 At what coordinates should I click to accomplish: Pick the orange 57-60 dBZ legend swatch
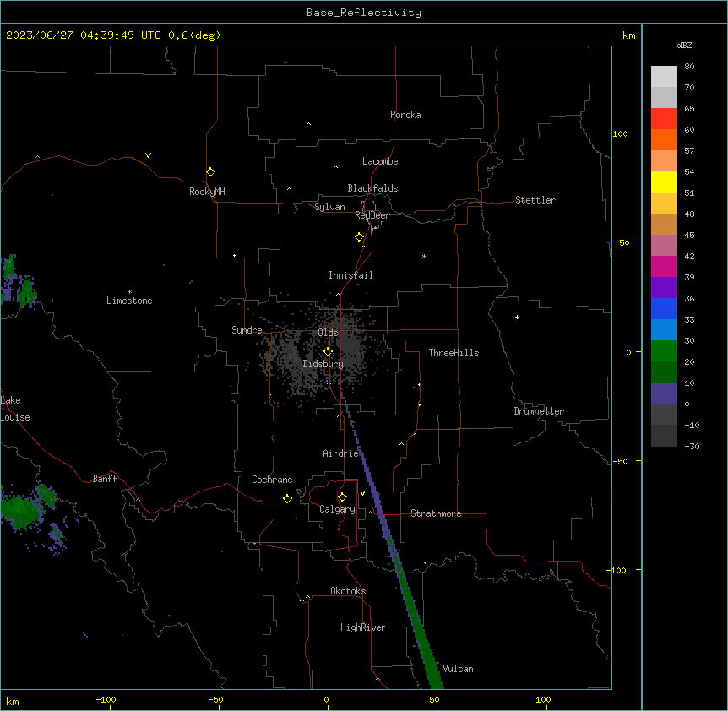click(664, 139)
